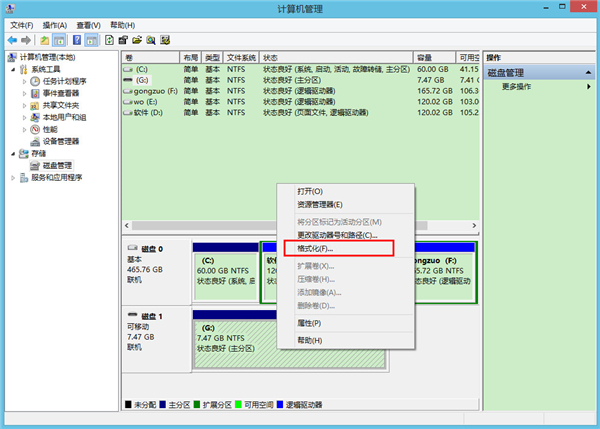Screen dimensions: 600x429
Task: Open 磁盘管理 in the left tree
Action: pos(50,165)
